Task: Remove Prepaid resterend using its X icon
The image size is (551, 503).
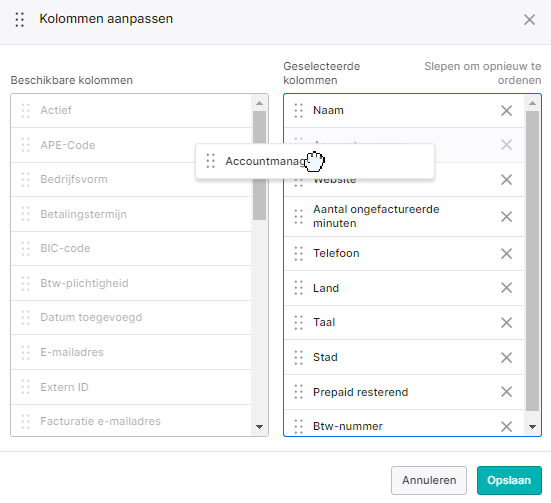Action: click(x=506, y=392)
